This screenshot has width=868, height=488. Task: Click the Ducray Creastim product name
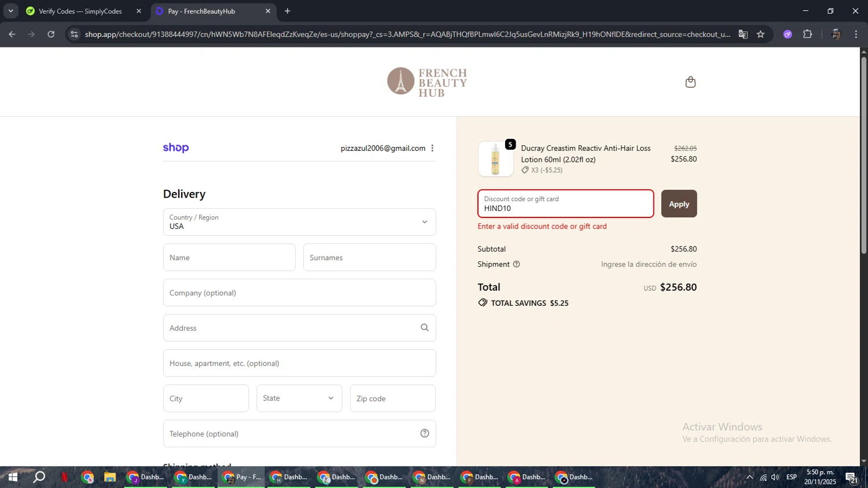586,154
